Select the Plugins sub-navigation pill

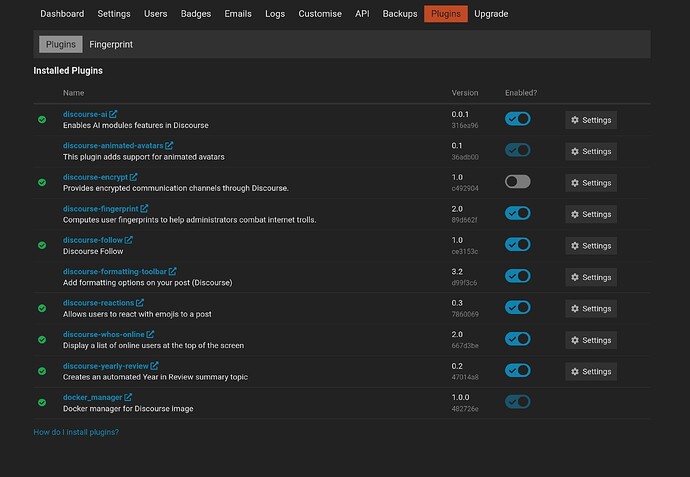click(x=61, y=44)
